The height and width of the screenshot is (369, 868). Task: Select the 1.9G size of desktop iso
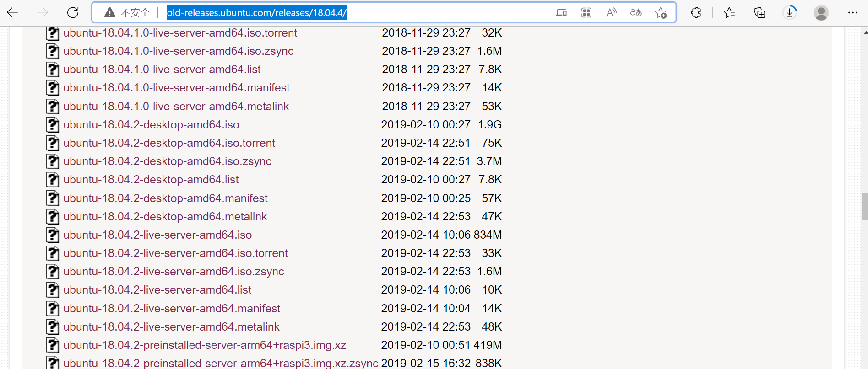pyautogui.click(x=490, y=125)
